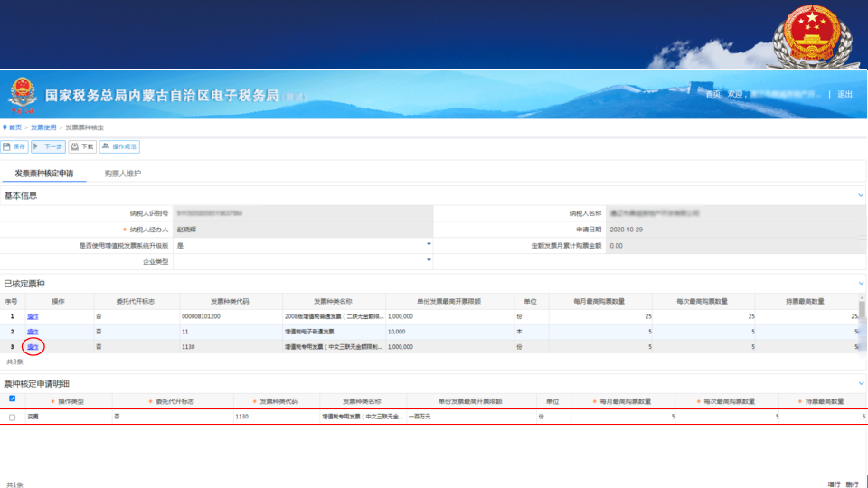Click the 下载 download toolbar button
This screenshot has height=488, width=868.
click(82, 146)
